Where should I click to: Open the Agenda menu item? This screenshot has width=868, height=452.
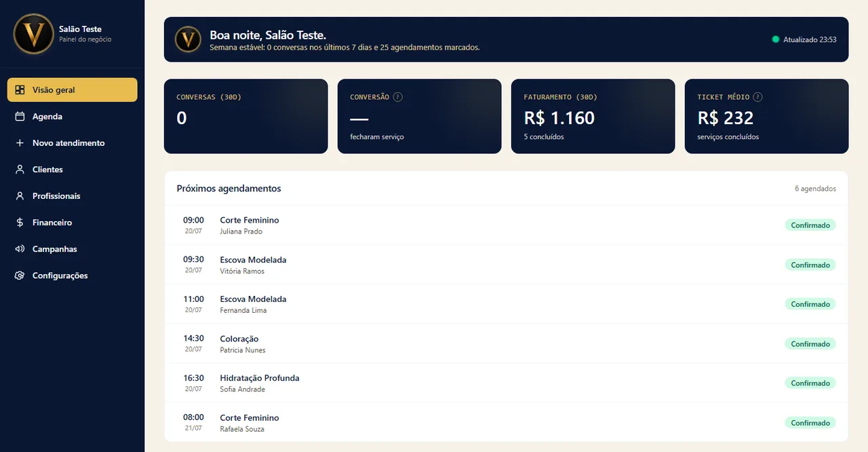pyautogui.click(x=73, y=116)
